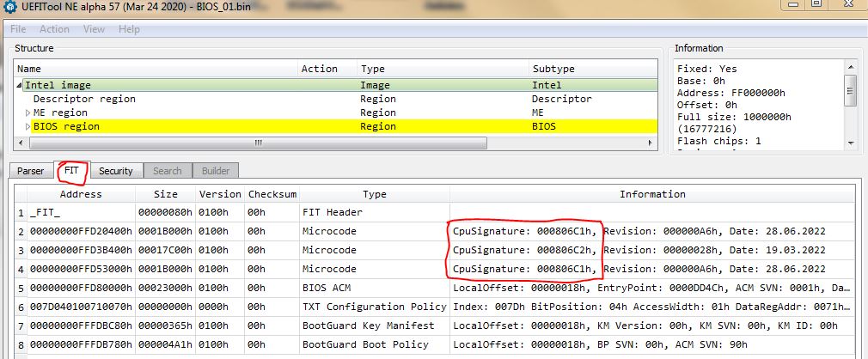Select the disabled Search tab
This screenshot has height=359, width=868.
[168, 171]
